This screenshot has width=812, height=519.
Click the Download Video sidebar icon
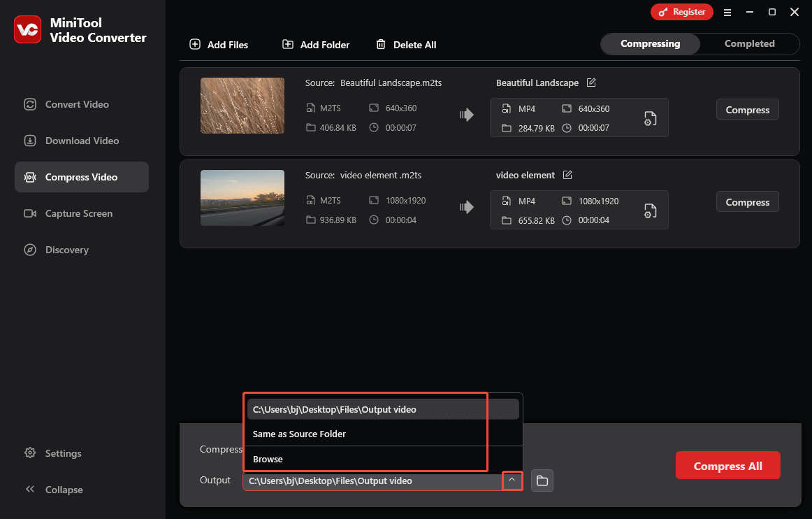click(x=30, y=141)
